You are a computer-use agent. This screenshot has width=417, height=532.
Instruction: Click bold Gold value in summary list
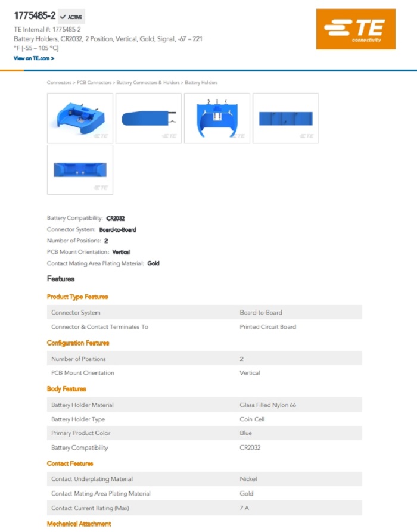point(153,263)
